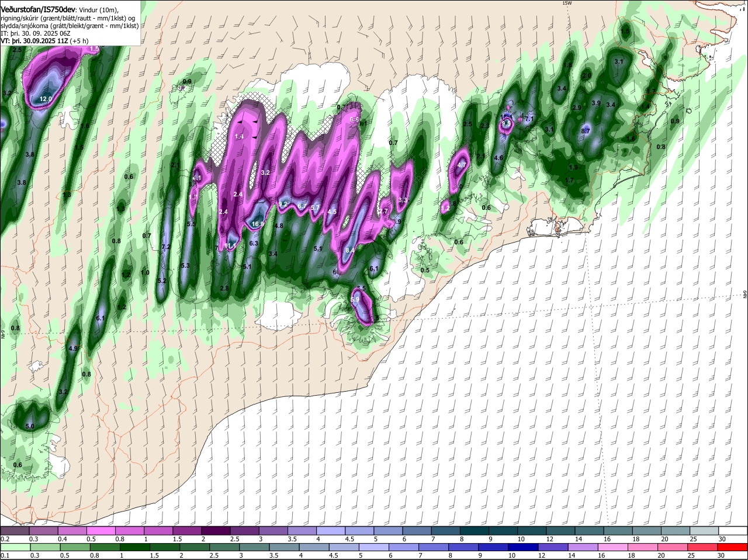
Task: Click the precipitation value '4.5' on the map
Action: (332, 212)
